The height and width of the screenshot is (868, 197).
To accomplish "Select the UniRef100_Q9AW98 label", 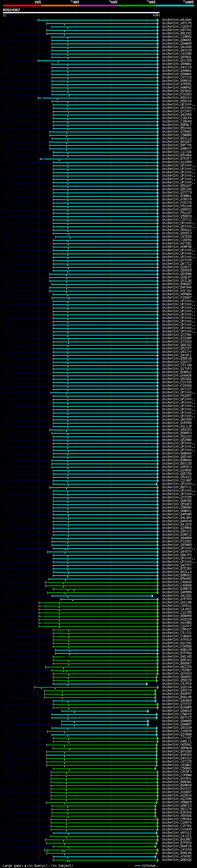I will (x=176, y=721).
